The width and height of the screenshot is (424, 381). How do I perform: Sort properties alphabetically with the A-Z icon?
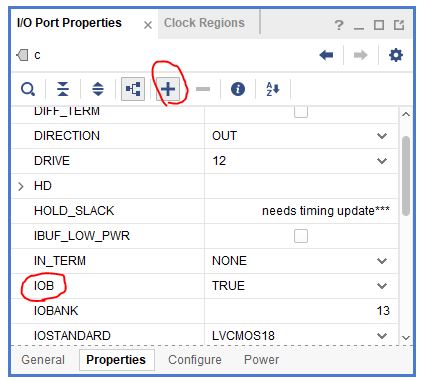(273, 89)
